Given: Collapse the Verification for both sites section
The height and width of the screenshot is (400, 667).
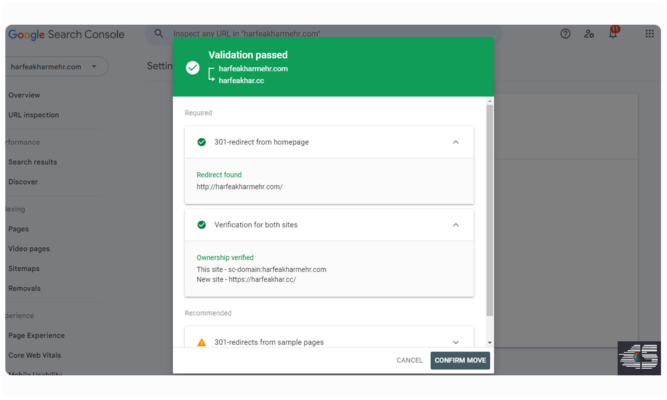Looking at the screenshot, I should click(456, 225).
